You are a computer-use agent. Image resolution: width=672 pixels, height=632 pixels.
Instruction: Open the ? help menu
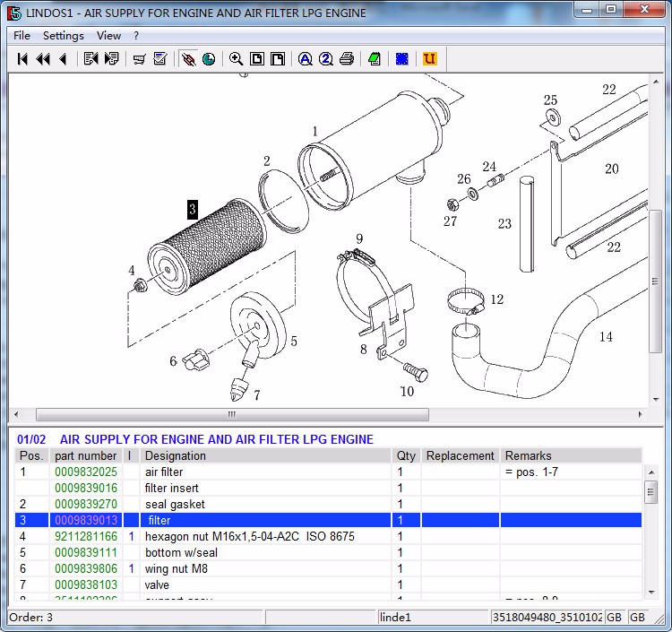(136, 36)
